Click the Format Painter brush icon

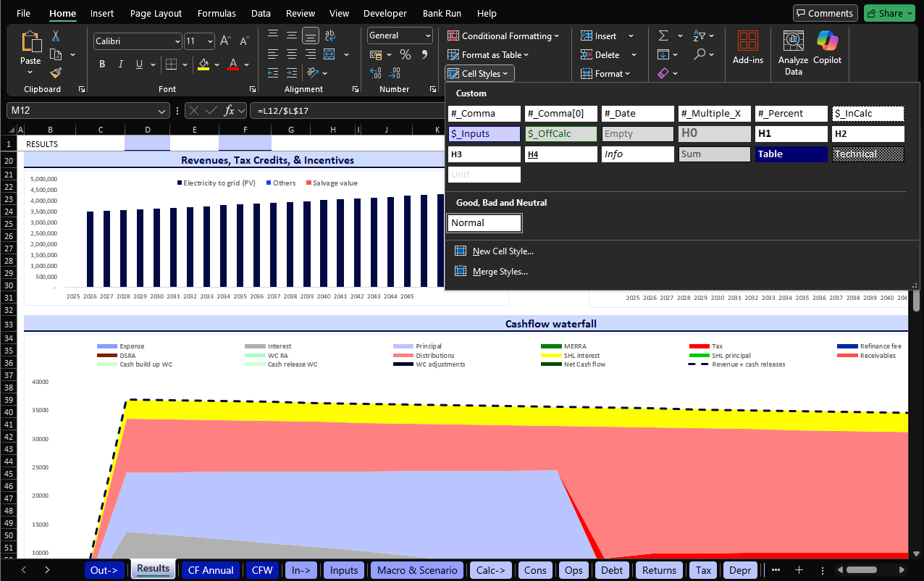coord(56,72)
